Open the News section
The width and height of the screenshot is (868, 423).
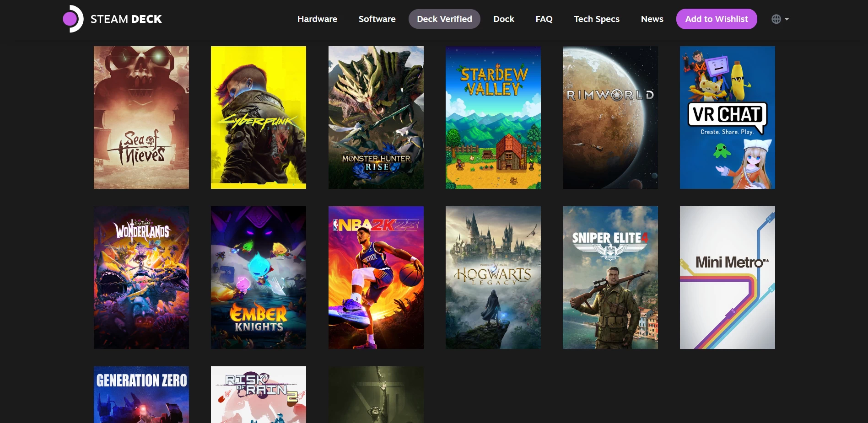point(652,19)
